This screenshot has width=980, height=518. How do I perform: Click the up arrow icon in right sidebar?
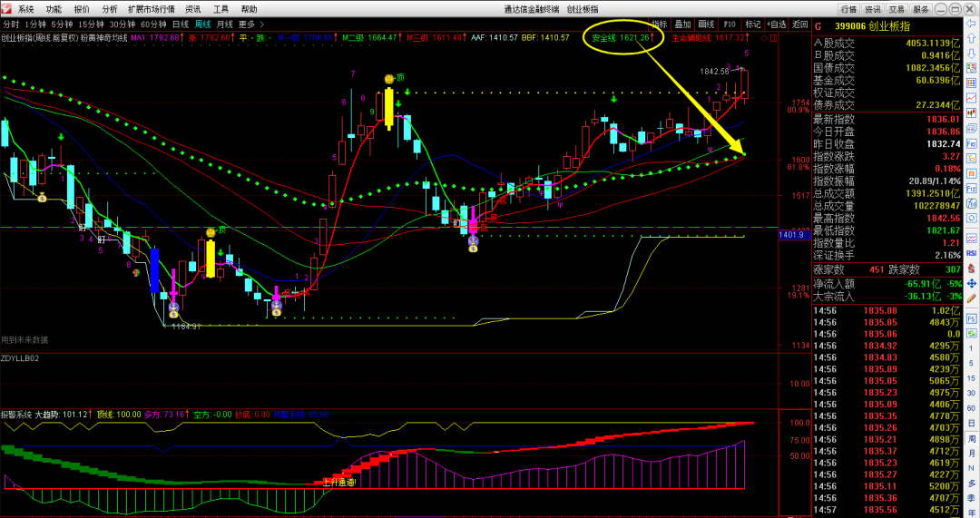tap(972, 38)
